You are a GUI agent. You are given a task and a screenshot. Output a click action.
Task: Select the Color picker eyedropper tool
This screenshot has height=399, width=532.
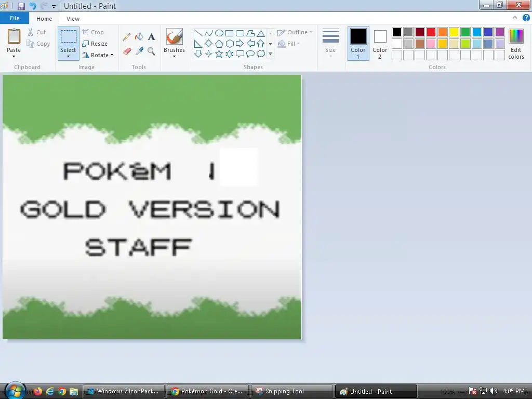139,51
